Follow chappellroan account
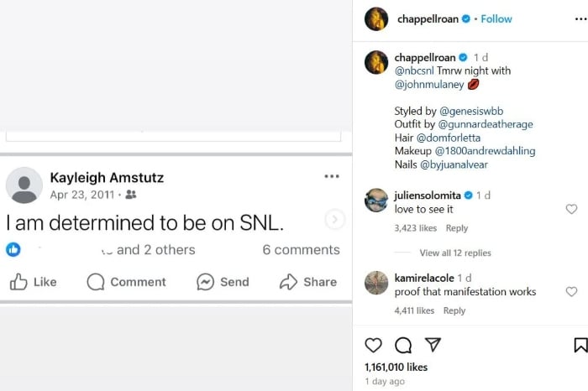 497,18
